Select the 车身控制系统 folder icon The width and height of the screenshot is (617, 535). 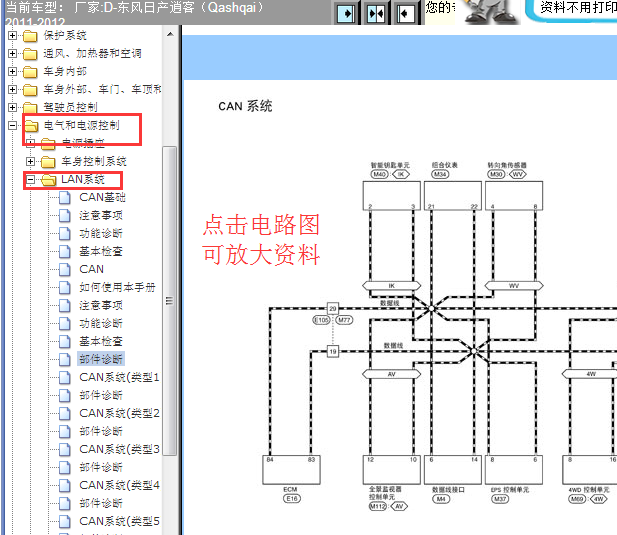48,162
